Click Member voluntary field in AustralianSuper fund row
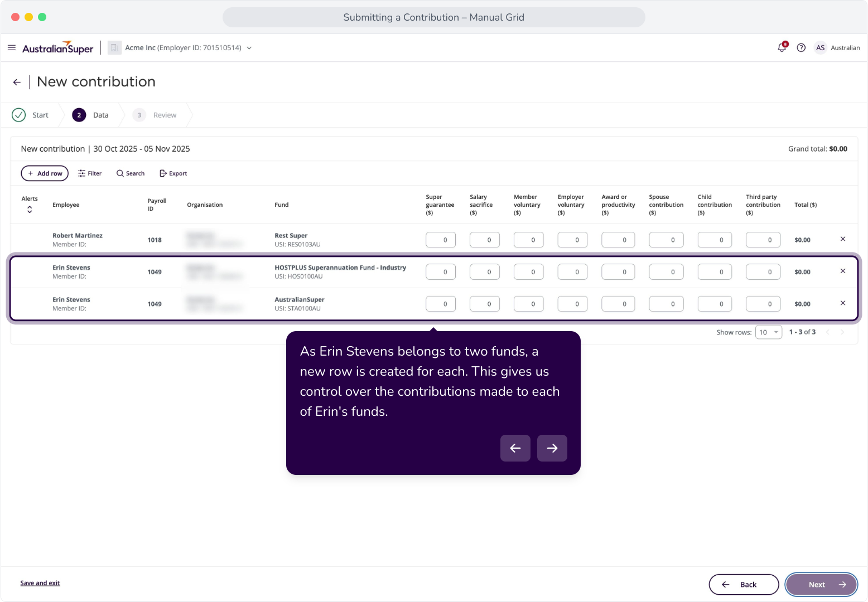This screenshot has height=602, width=868. coord(529,304)
